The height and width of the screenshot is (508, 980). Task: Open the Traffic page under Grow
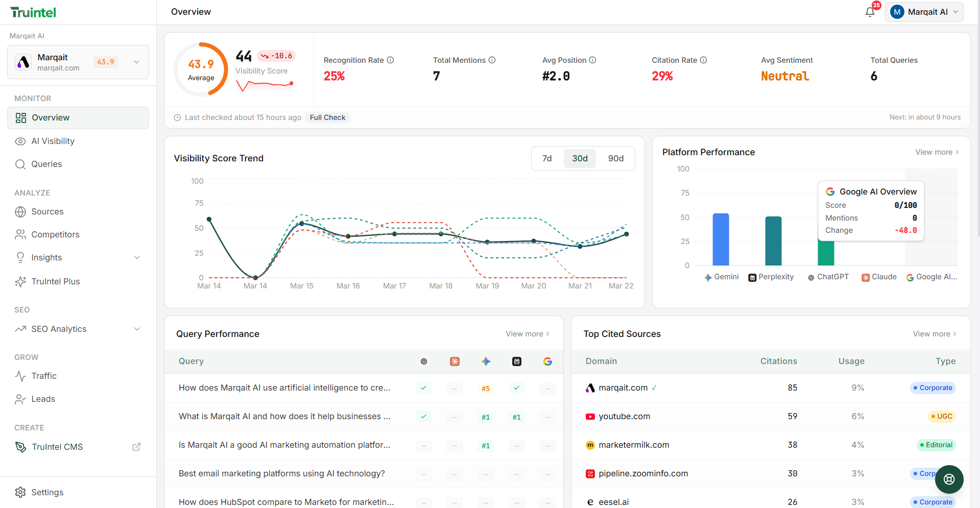pos(43,376)
